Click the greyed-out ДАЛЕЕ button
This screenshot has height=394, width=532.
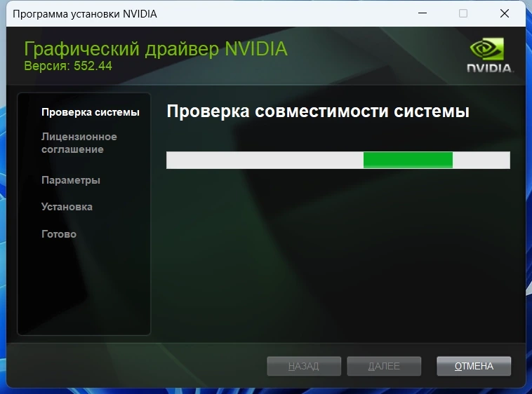384,366
